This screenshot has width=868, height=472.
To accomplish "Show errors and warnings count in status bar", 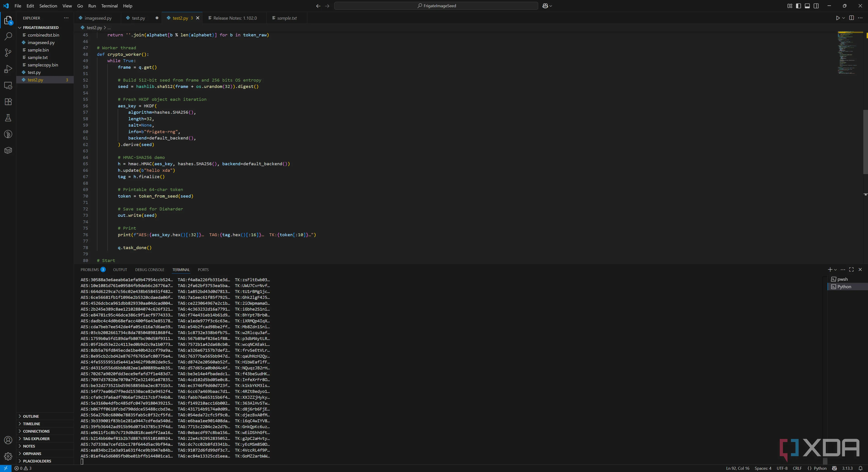I will coord(23,468).
